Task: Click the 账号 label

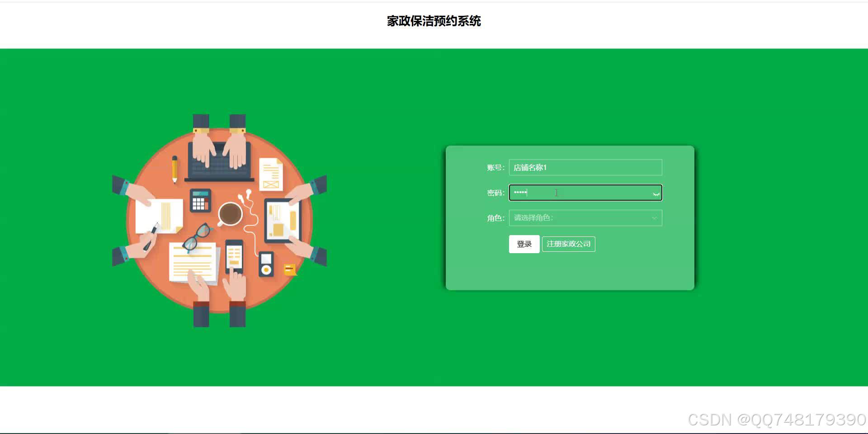Action: pos(495,168)
